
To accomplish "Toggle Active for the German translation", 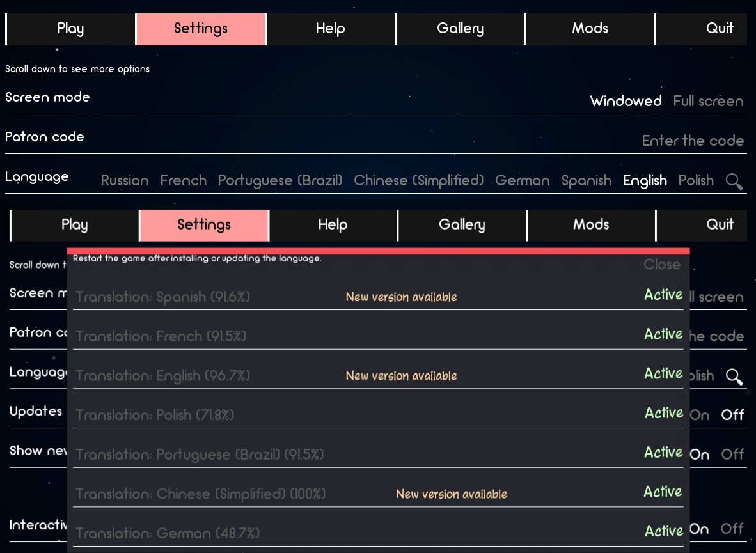I will (664, 531).
